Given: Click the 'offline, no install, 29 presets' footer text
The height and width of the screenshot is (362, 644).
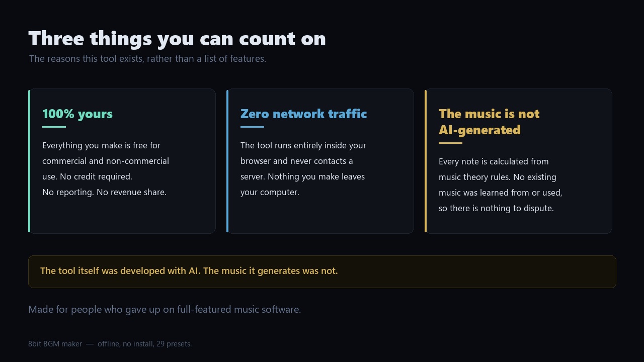Looking at the screenshot, I should coord(145,344).
